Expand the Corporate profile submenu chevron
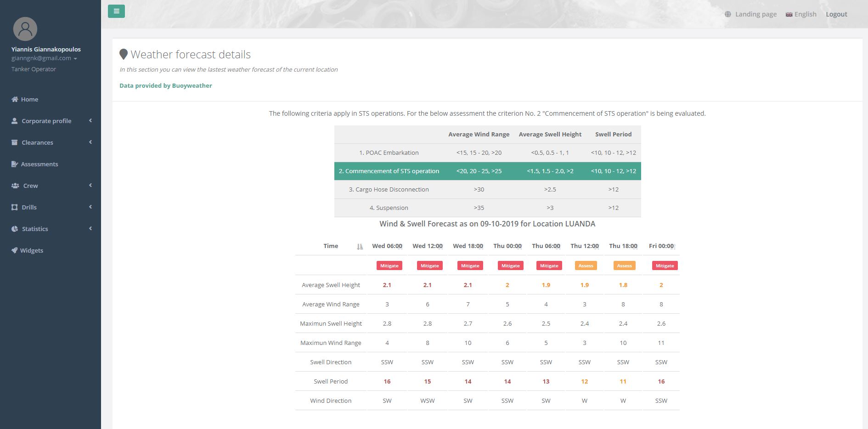Image resolution: width=868 pixels, height=429 pixels. pos(90,120)
